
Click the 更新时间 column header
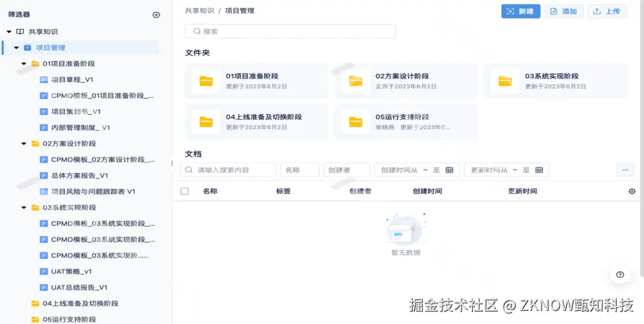(522, 191)
